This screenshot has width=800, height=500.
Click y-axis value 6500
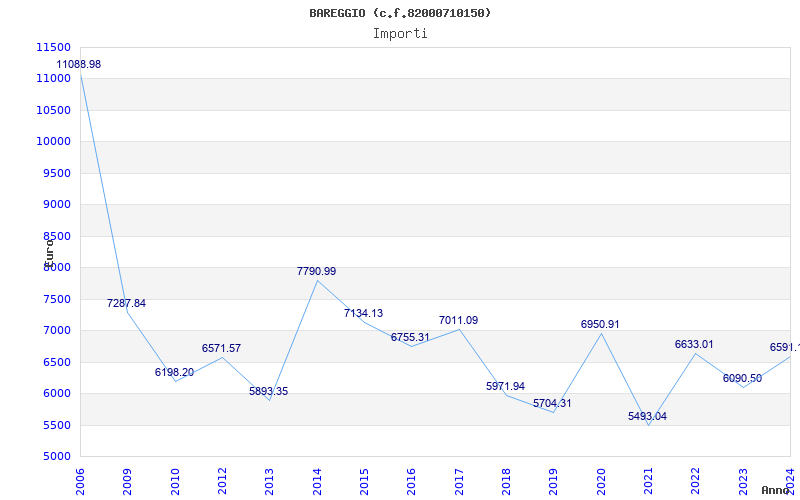(x=56, y=362)
